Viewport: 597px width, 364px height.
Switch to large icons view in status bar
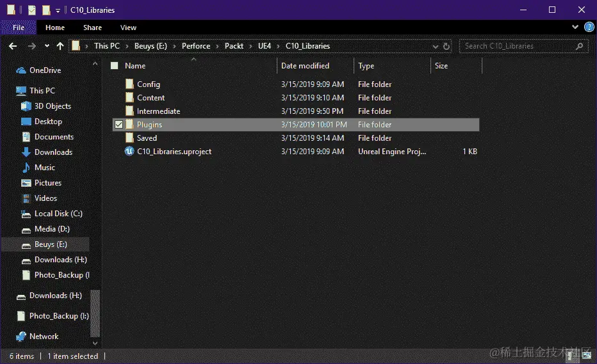(x=586, y=356)
